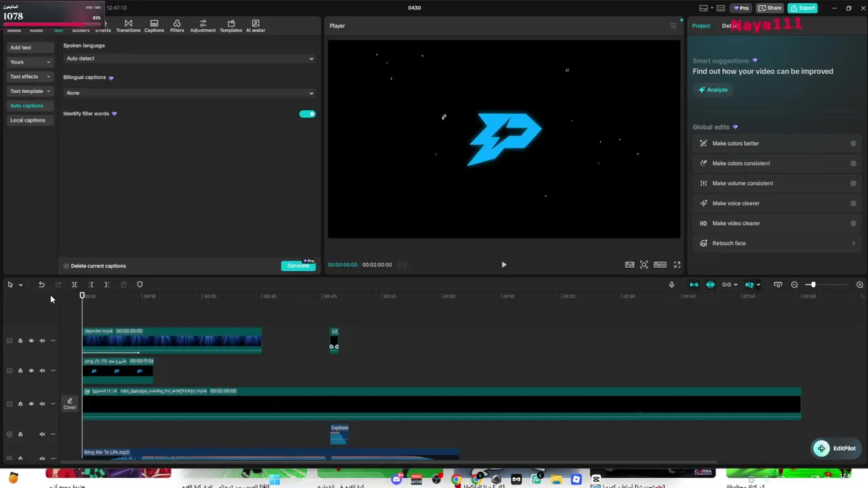Click the playhead marker on timeline ruler
The image size is (868, 488).
pyautogui.click(x=82, y=296)
